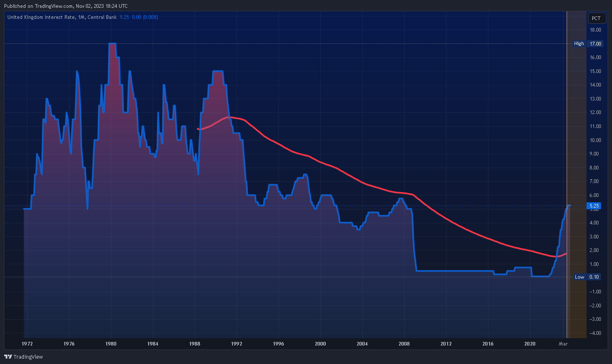Click the 1972 label on time axis
Viewport: 612px width, 364px height.
pos(27,344)
